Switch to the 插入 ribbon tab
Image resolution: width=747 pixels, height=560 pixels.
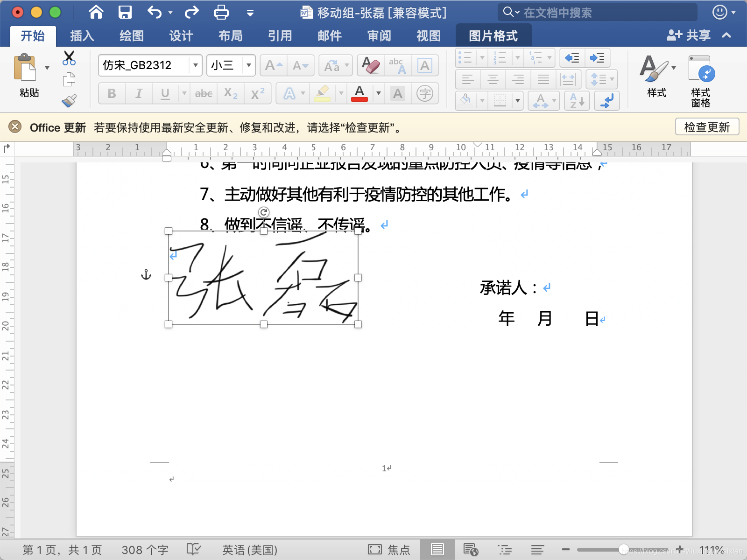pos(82,35)
